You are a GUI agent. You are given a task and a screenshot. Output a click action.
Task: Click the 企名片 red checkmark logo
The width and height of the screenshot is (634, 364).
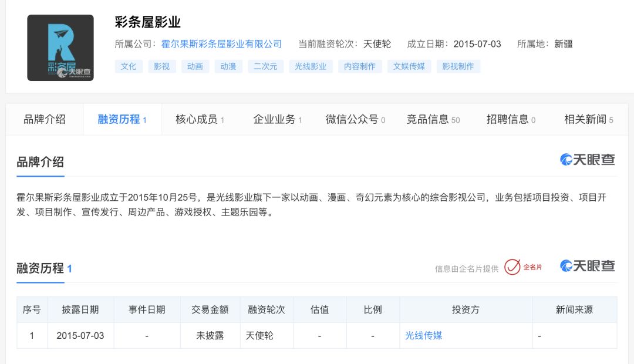coord(523,267)
